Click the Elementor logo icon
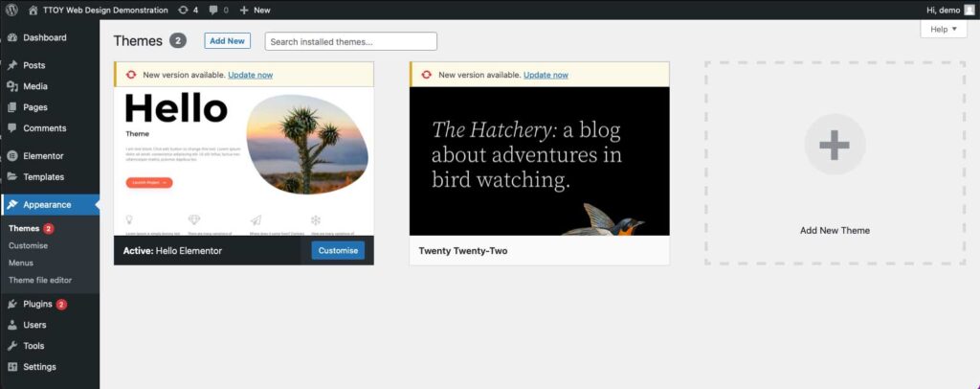The height and width of the screenshot is (389, 980). [x=11, y=156]
